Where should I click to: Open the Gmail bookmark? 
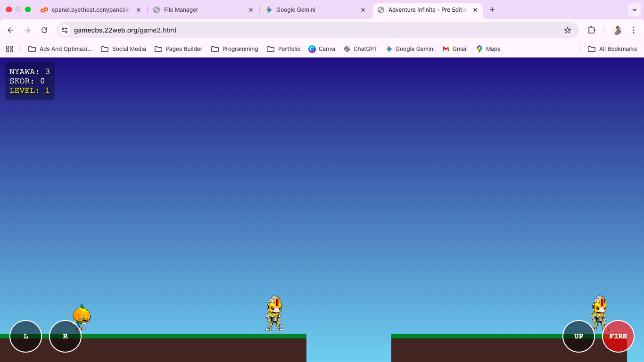pos(454,49)
